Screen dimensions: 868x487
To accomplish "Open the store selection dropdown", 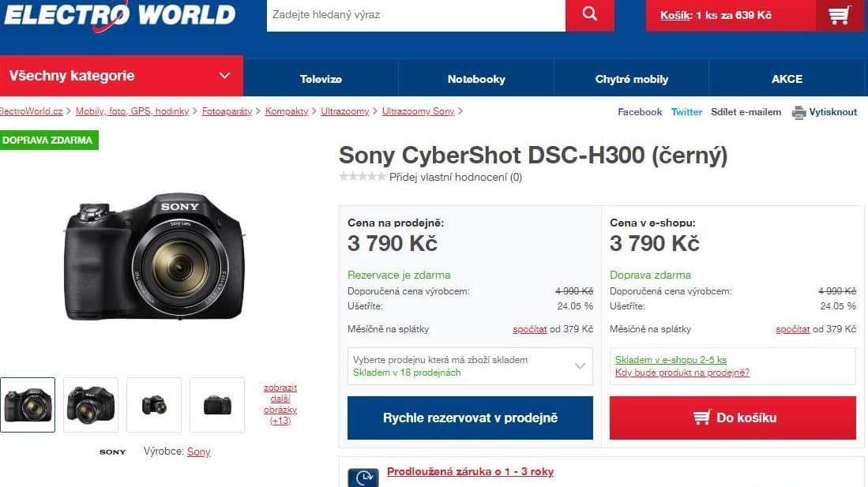I will point(470,365).
